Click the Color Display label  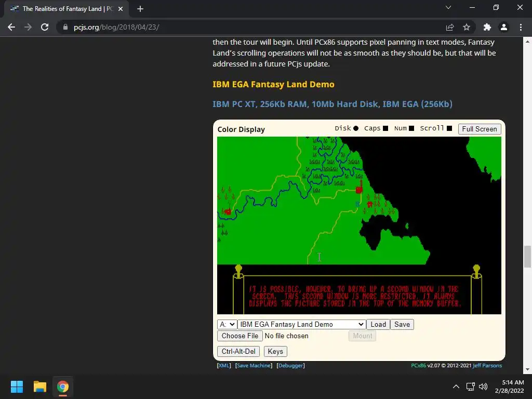pyautogui.click(x=241, y=129)
